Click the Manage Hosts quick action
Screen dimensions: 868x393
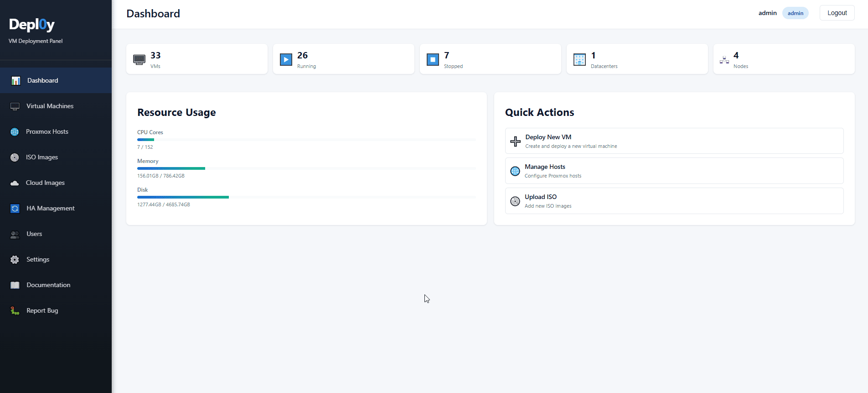coord(674,171)
